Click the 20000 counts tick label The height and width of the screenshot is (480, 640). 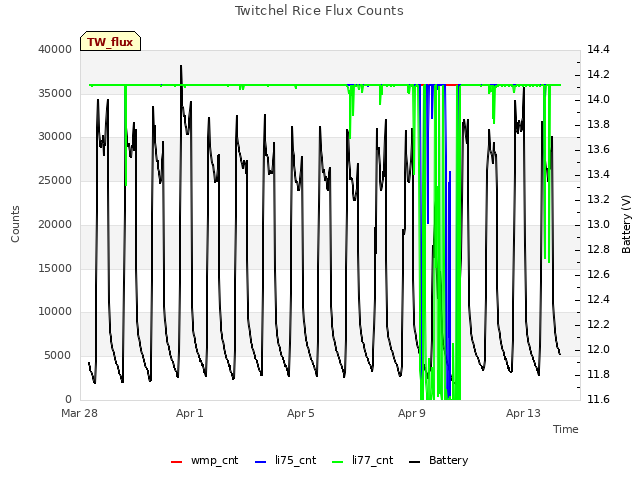(x=55, y=224)
